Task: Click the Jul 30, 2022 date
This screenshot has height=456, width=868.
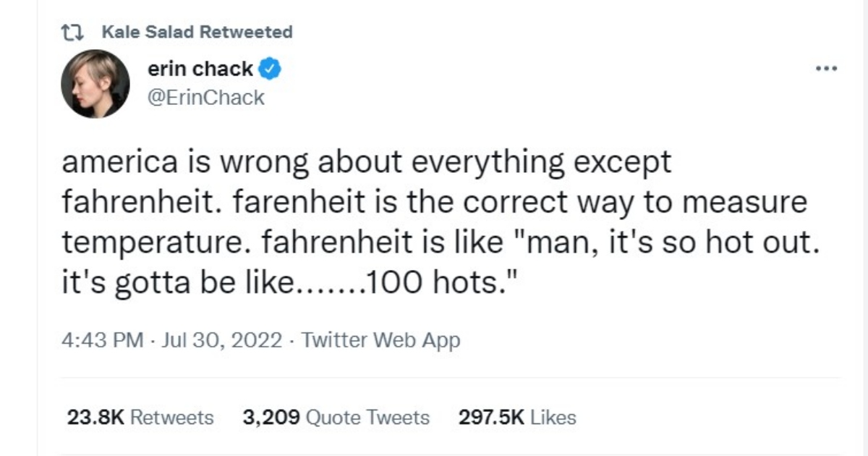Action: [x=222, y=339]
